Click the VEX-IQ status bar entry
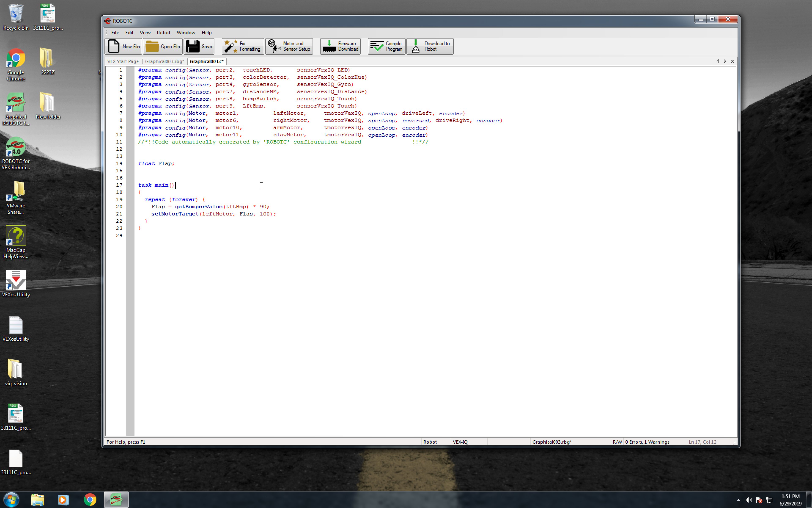The image size is (812, 508). tap(460, 442)
